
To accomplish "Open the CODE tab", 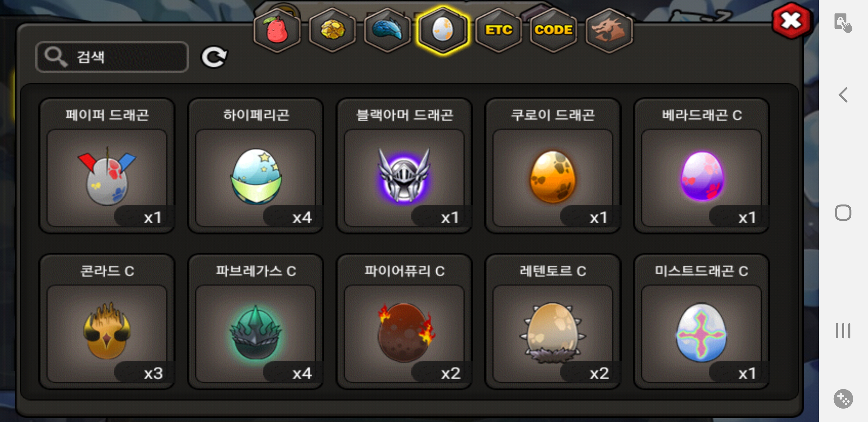I will tap(553, 30).
